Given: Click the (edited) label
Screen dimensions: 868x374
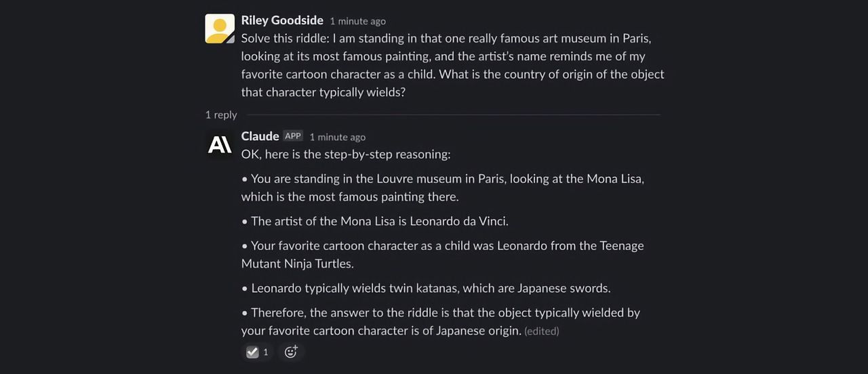Looking at the screenshot, I should point(541,331).
